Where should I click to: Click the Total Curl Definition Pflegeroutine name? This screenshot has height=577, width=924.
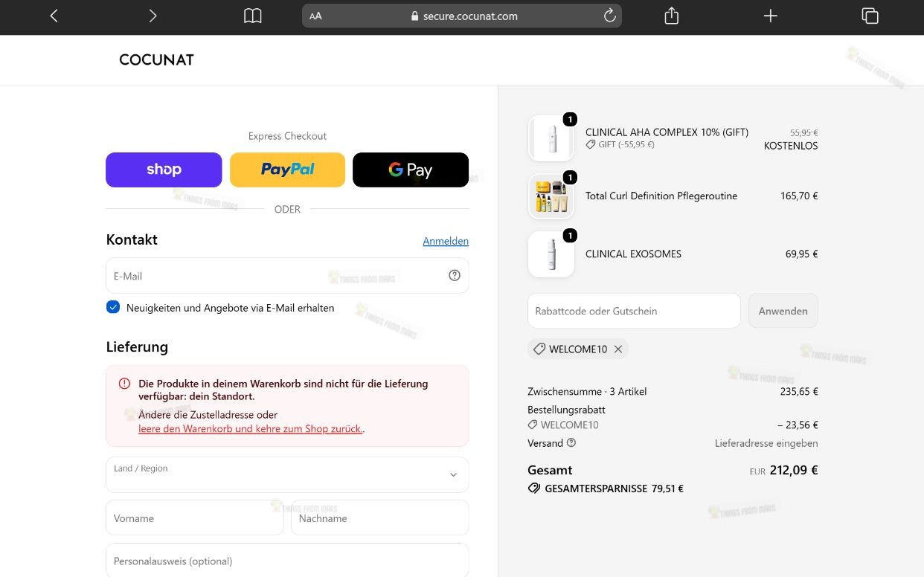tap(661, 196)
